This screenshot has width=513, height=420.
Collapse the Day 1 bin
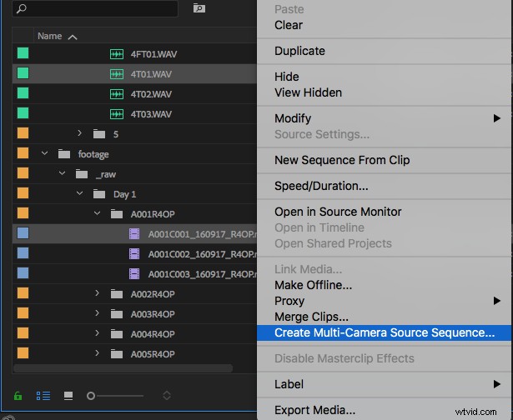pos(79,193)
